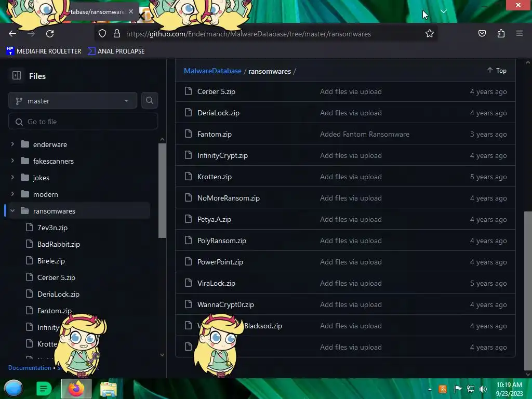This screenshot has height=399, width=532.
Task: Open the list all tabs chevron
Action: pyautogui.click(x=444, y=11)
